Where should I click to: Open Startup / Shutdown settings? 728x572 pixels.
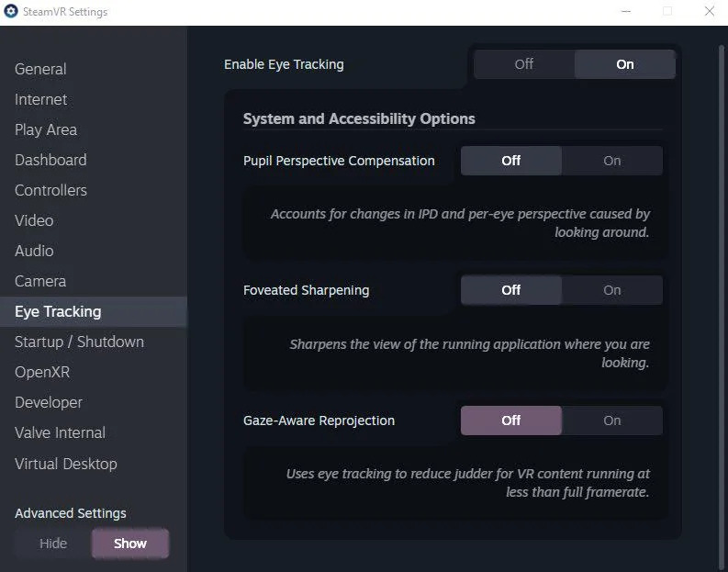[x=79, y=342]
